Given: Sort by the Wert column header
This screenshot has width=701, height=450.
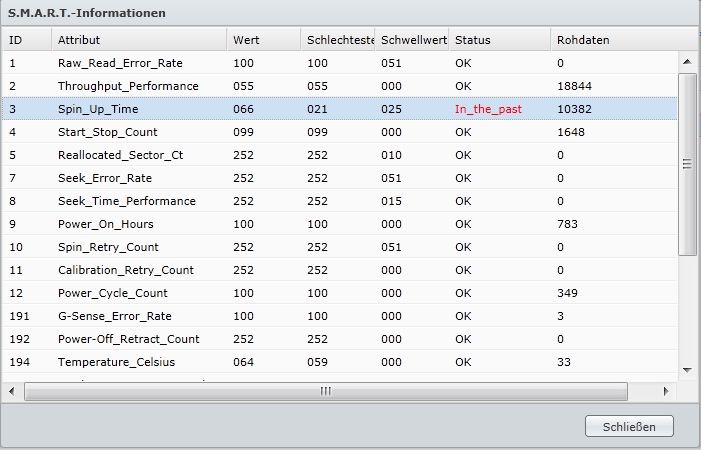Looking at the screenshot, I should click(x=264, y=40).
